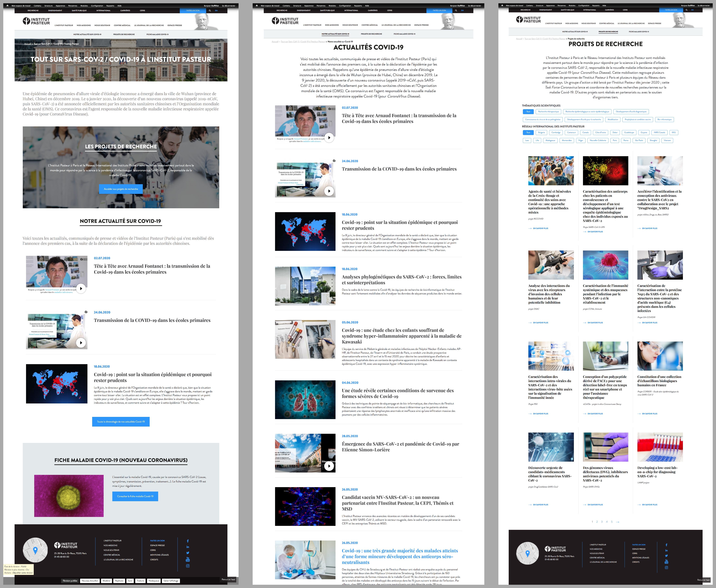This screenshot has width=716, height=588.
Task: Select Tout under Thématiques scientifiques
Action: [528, 112]
